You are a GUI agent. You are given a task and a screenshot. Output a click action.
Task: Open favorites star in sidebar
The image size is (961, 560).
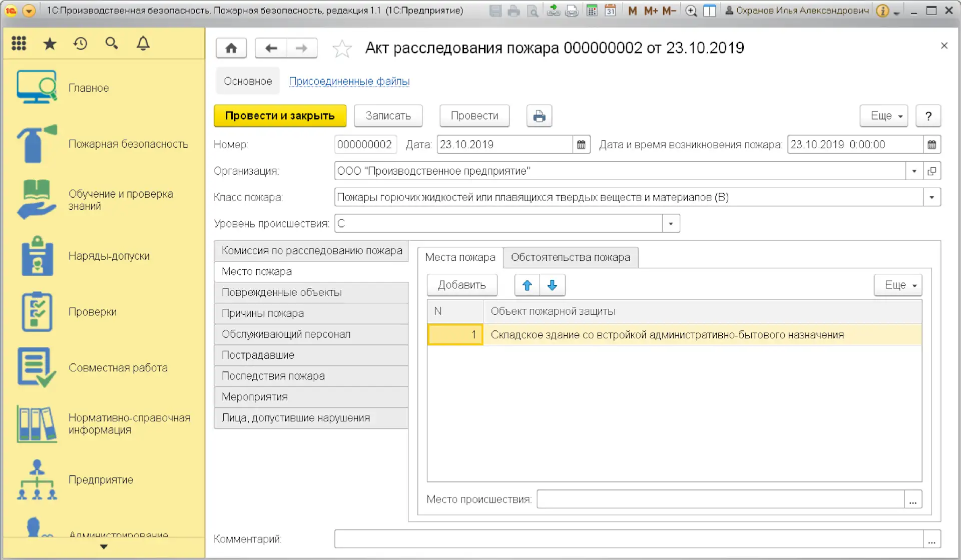point(50,44)
